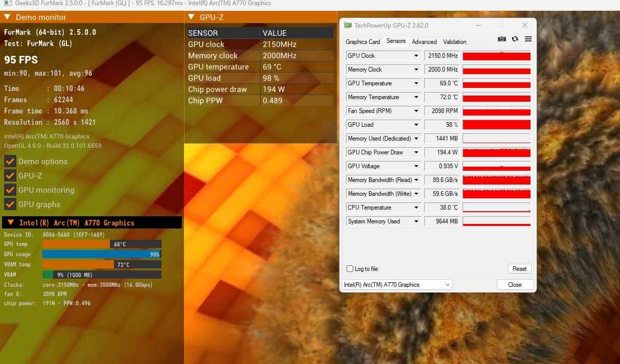This screenshot has height=364, width=620.
Task: Click the Resolution 2560 x 1421 line
Action: click(50, 122)
